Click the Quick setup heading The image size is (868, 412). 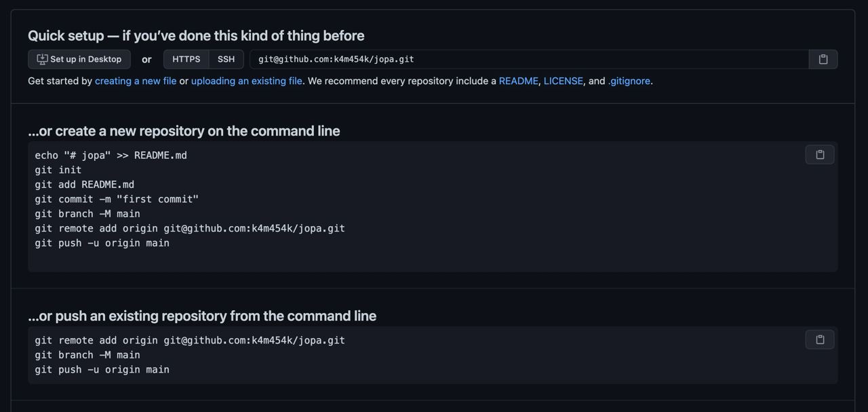pos(196,35)
